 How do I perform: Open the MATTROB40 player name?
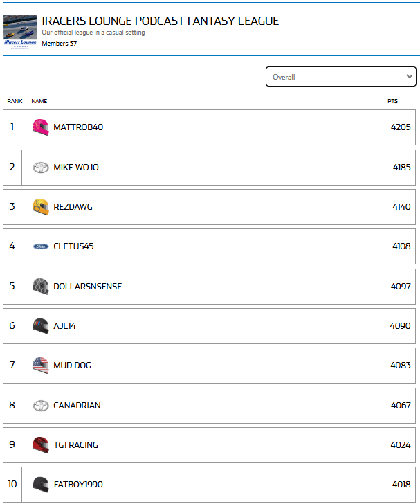pos(78,127)
